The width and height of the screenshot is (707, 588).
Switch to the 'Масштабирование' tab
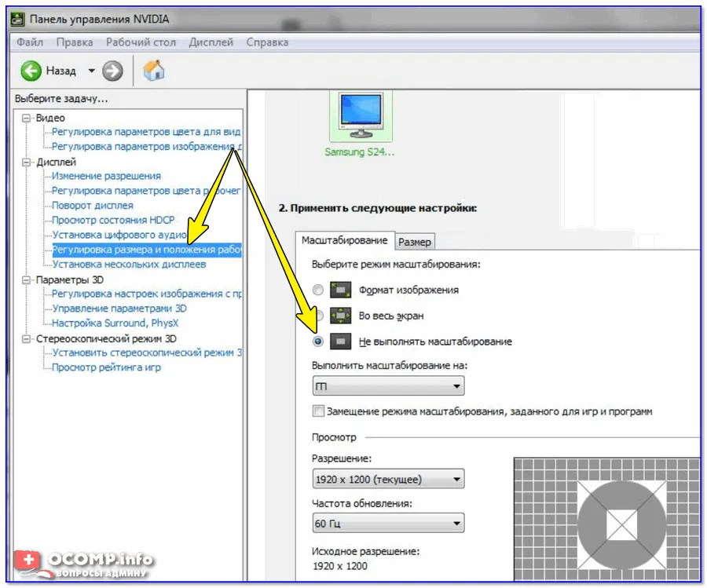point(345,240)
